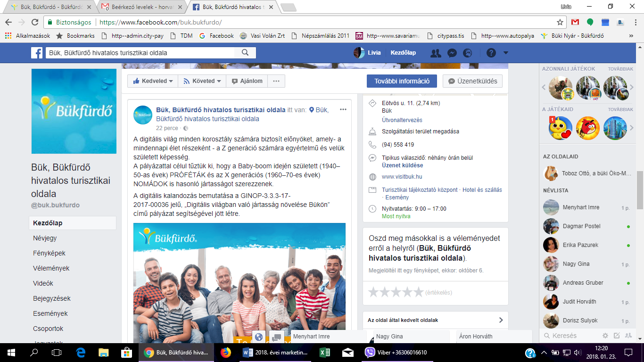Open chat with Erika Pazurek
This screenshot has width=644, height=362.
pyautogui.click(x=586, y=245)
